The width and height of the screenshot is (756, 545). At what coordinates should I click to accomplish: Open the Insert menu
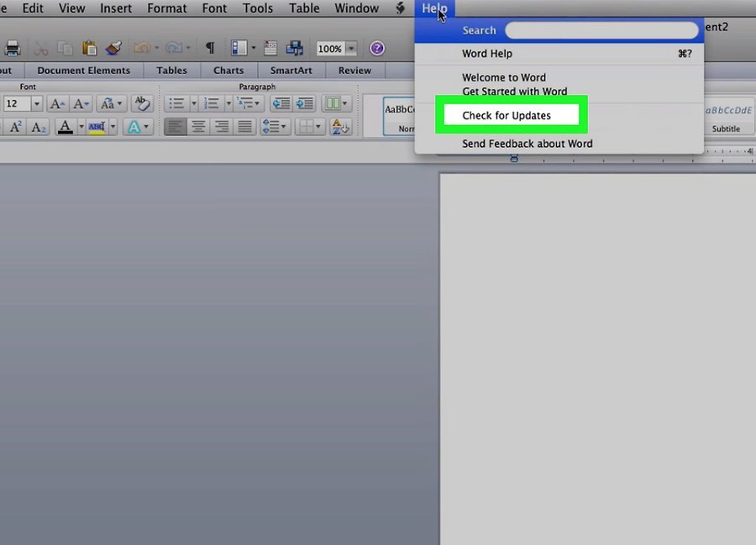pos(116,8)
